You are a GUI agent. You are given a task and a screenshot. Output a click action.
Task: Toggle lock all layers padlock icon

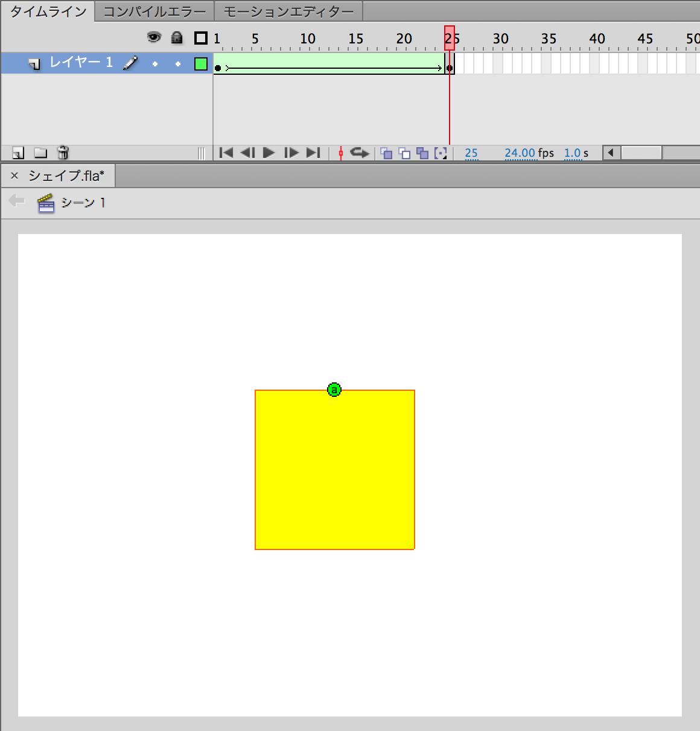[177, 38]
